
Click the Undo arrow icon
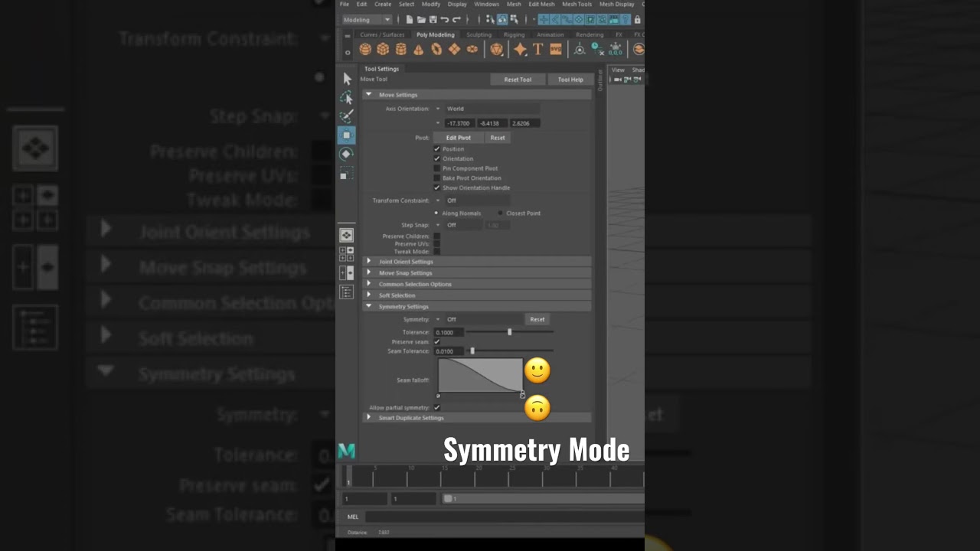(445, 19)
